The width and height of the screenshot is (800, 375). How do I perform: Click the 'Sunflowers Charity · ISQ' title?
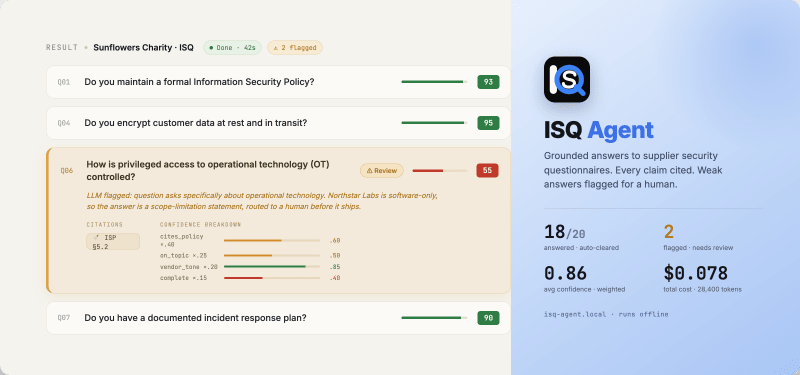[143, 47]
